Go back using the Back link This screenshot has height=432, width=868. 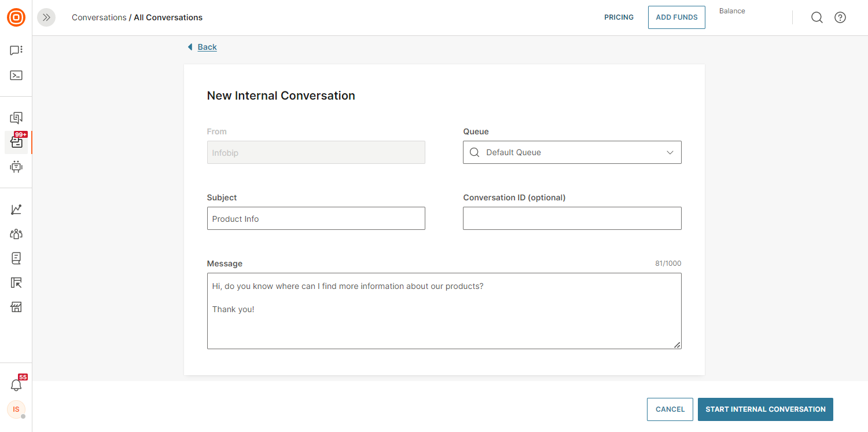pos(207,47)
